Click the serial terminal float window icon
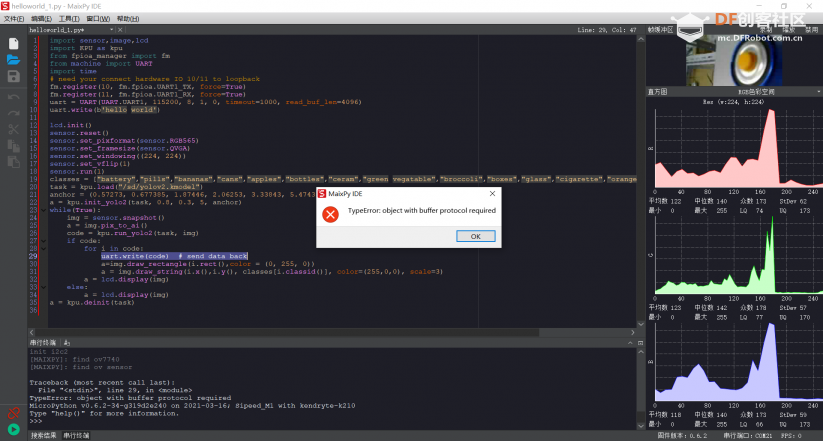Screen dimensions: 823x441 click(640, 343)
